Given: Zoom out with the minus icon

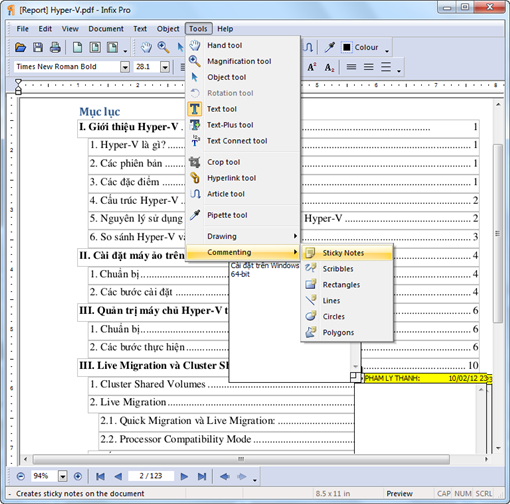Looking at the screenshot, I should (21, 476).
